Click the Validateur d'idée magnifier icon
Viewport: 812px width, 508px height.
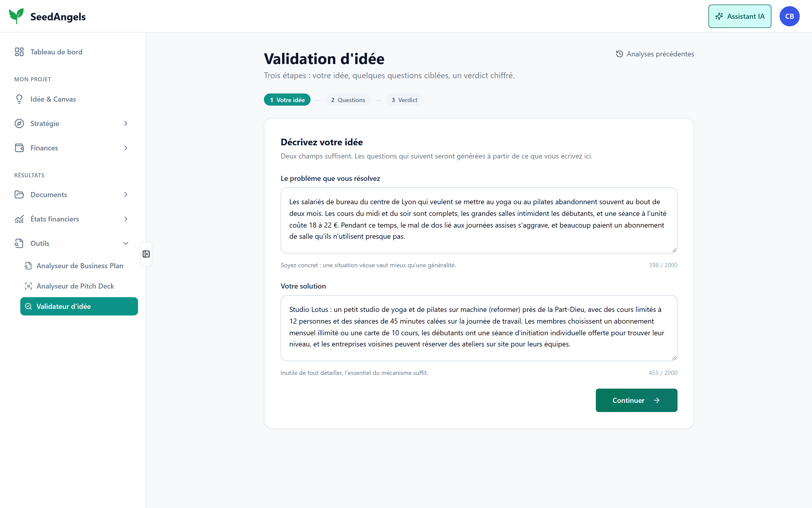[28, 306]
